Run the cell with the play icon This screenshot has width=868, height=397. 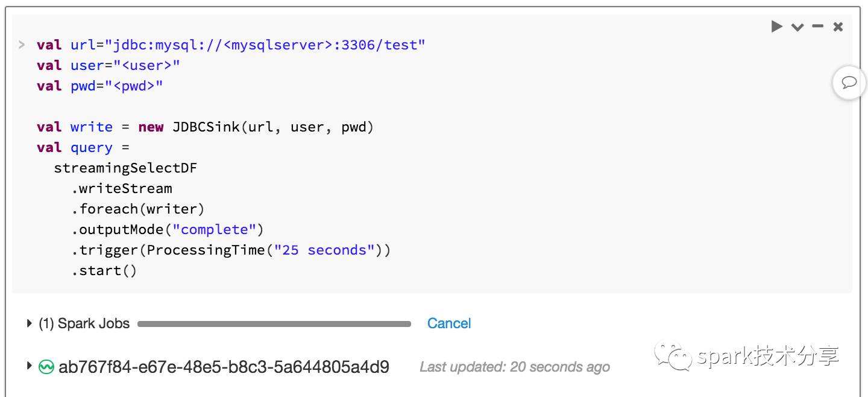[777, 27]
